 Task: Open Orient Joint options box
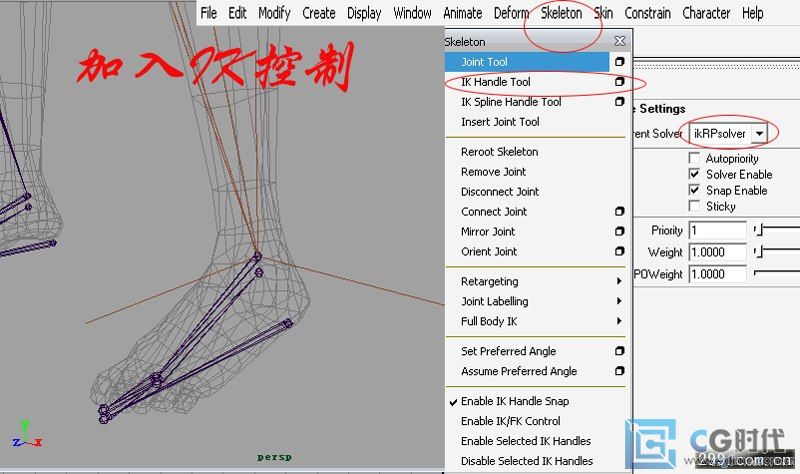click(x=619, y=251)
